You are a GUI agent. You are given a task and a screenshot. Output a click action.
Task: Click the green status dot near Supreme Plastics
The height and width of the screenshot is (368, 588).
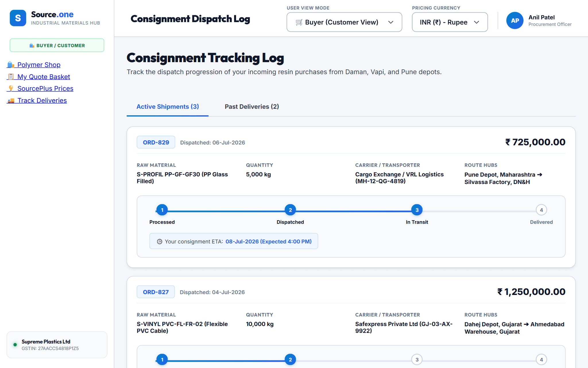coord(15,345)
